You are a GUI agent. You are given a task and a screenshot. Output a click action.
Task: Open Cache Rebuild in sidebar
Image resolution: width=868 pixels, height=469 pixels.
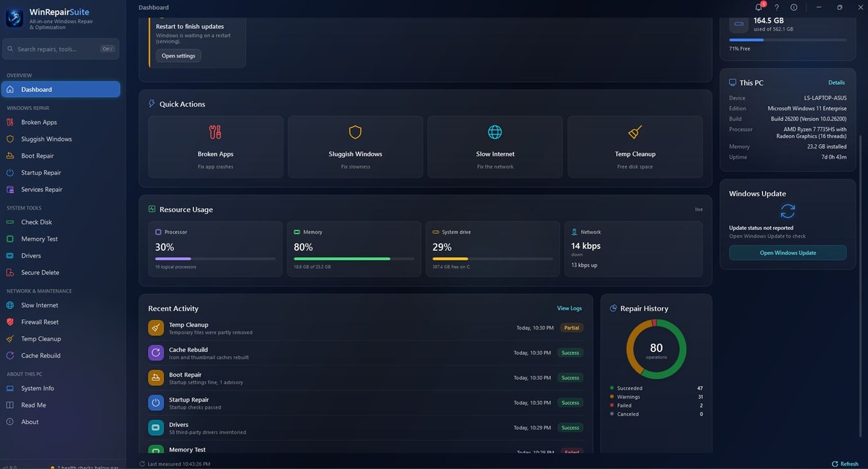coord(60,355)
